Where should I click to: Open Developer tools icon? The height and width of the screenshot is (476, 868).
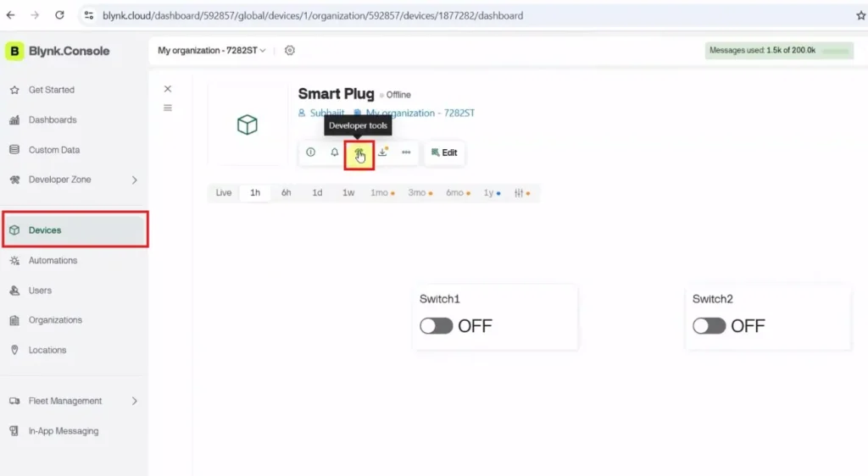359,154
